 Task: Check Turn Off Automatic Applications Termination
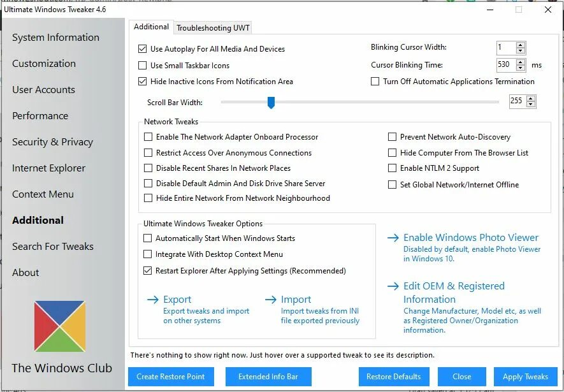375,82
